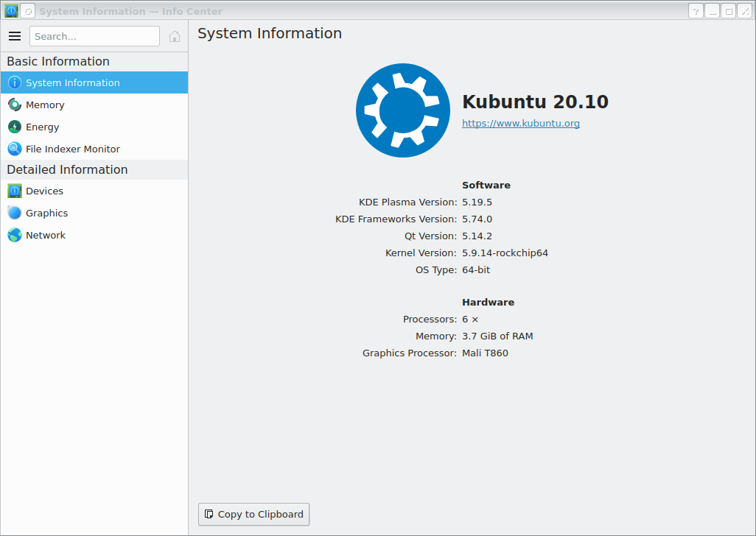Click the Home icon beside search

175,36
